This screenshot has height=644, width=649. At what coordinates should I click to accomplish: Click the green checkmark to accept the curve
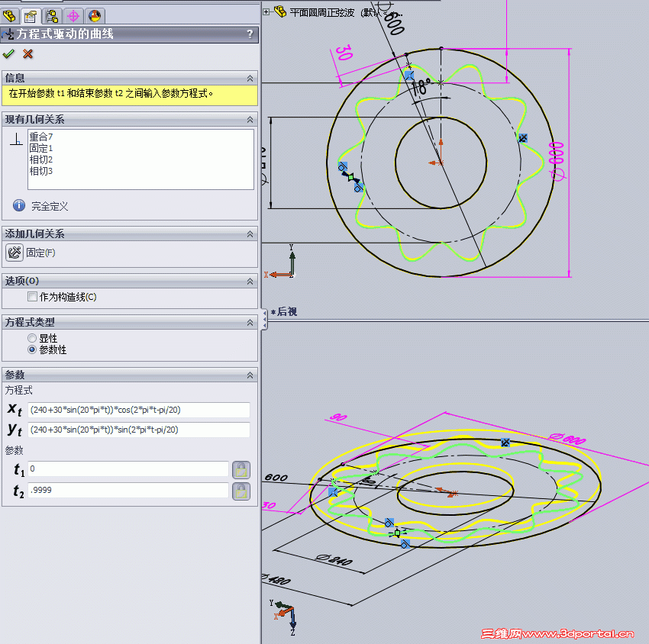(x=10, y=53)
